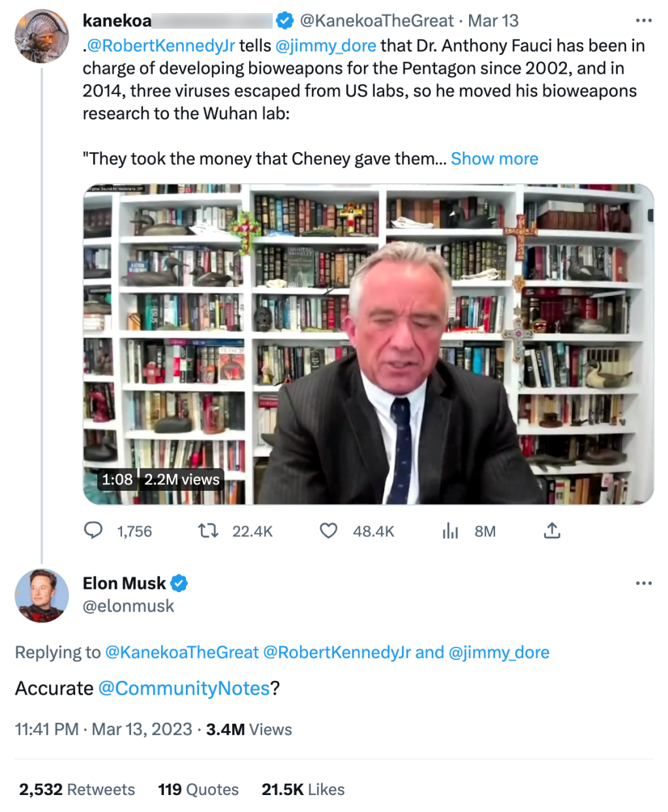Open the @CommunityNotes mention in Elon's reply
The image size is (668, 812).
[183, 688]
